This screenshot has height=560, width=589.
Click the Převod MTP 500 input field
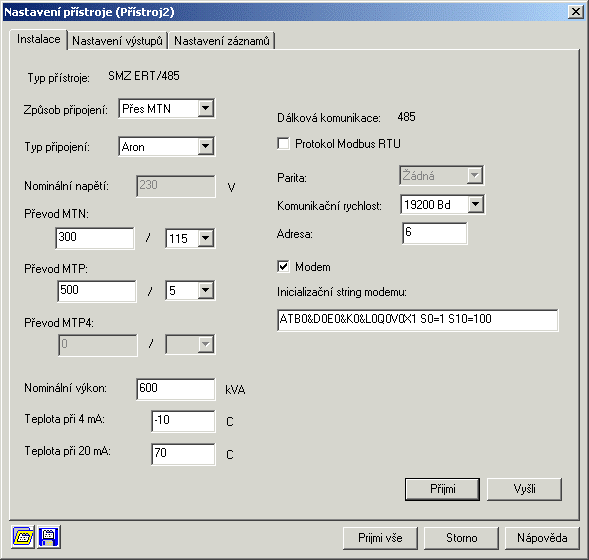click(x=97, y=291)
